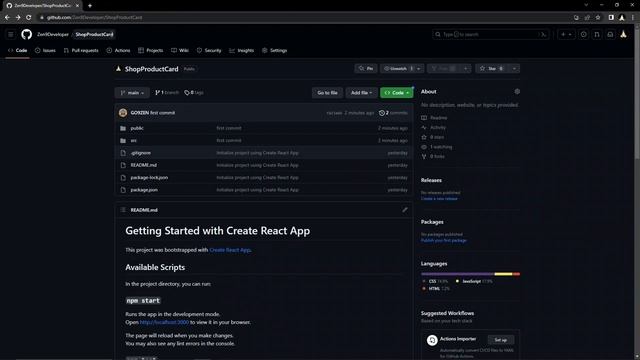Open the package-lock.json file
This screenshot has width=640, height=360.
coord(149,178)
